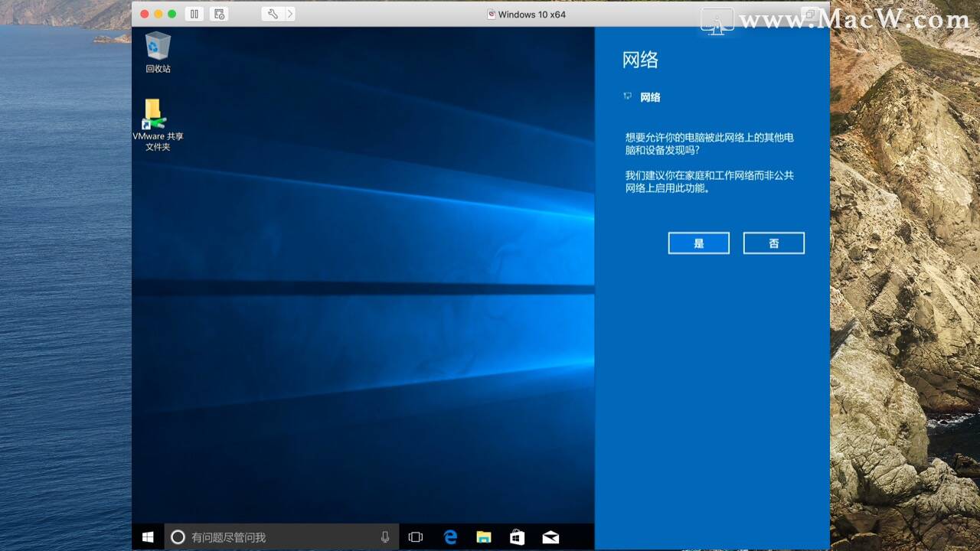Click the Cortana circle icon
This screenshot has width=980, height=551.
point(178,537)
